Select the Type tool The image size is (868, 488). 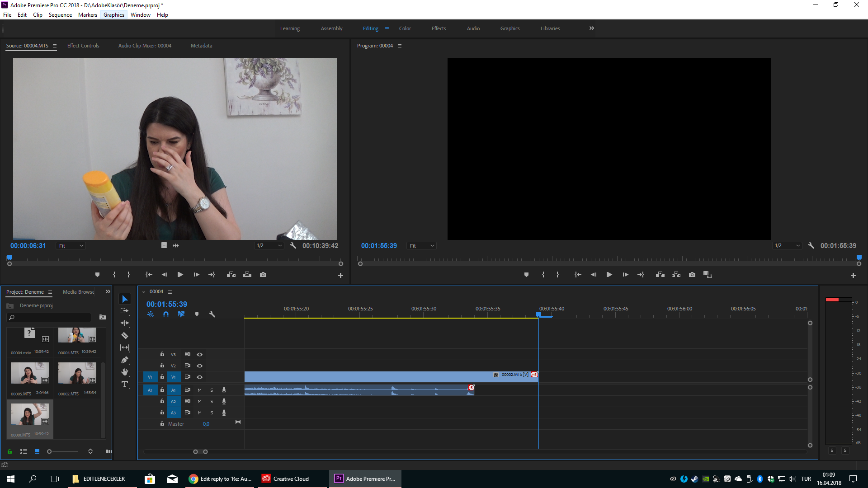[x=125, y=384]
